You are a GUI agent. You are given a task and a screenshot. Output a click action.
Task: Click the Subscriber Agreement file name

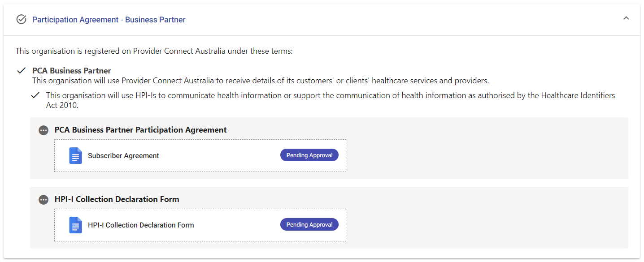tap(123, 156)
